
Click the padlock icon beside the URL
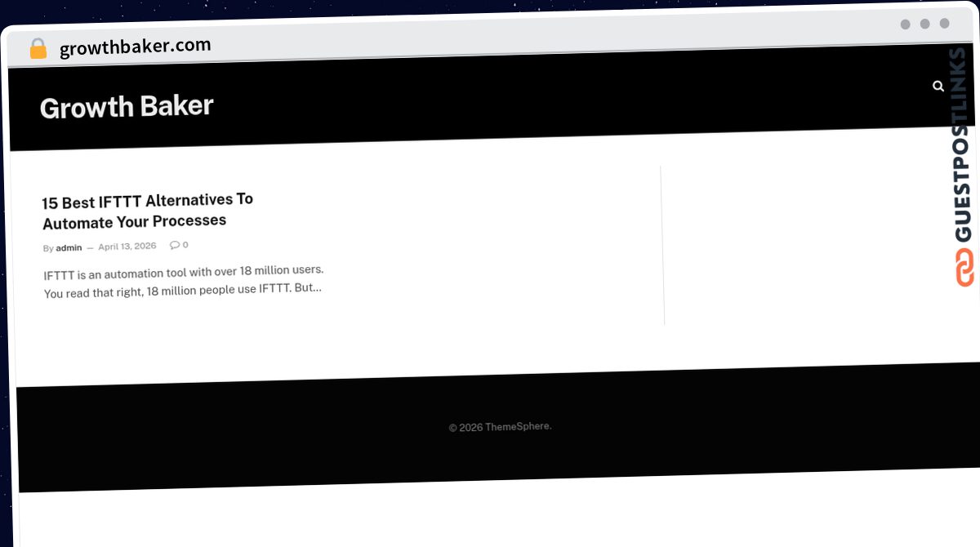pyautogui.click(x=38, y=49)
